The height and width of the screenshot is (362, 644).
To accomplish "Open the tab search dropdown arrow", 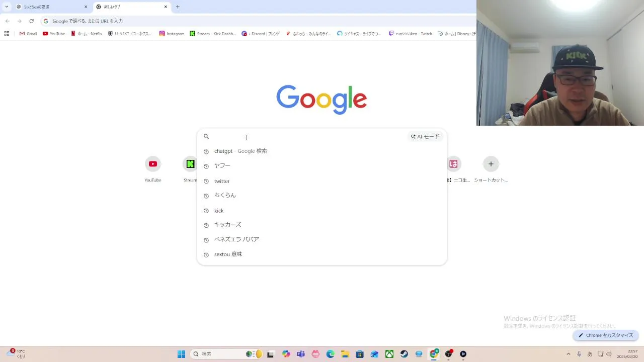I will [x=7, y=7].
